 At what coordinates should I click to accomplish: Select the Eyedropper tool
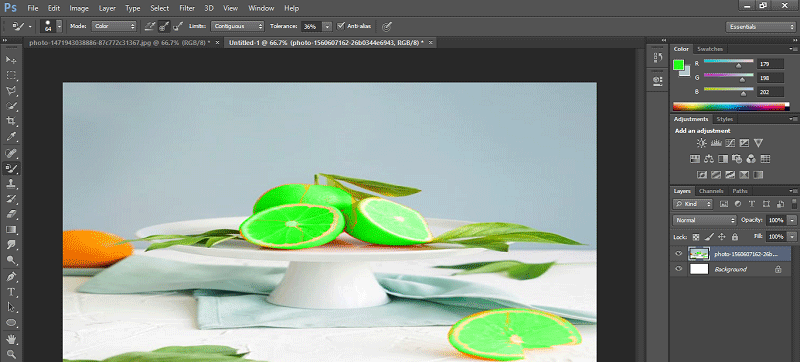[x=11, y=137]
